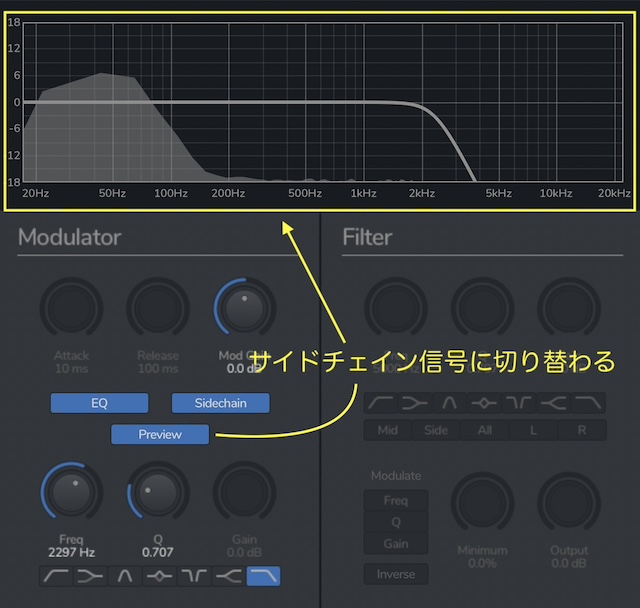The height and width of the screenshot is (608, 640).
Task: Select Side channel processing mode
Action: [436, 431]
